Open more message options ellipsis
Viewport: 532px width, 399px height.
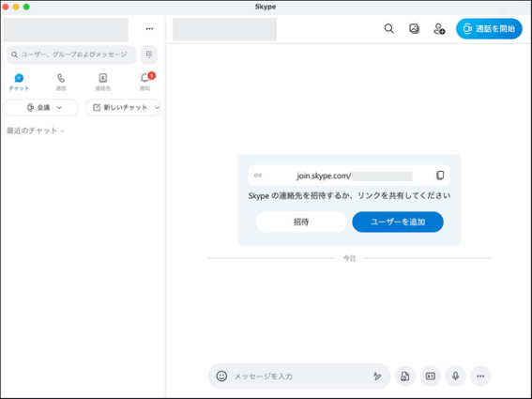[480, 376]
